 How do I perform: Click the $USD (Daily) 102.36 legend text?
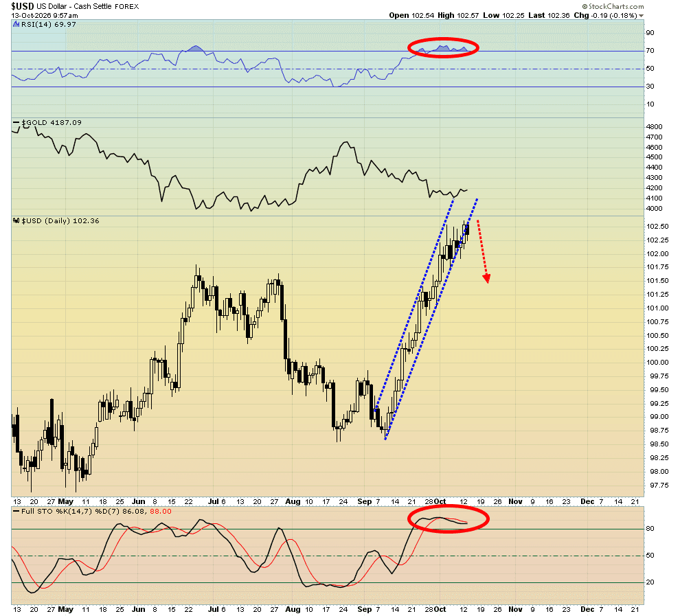point(60,221)
